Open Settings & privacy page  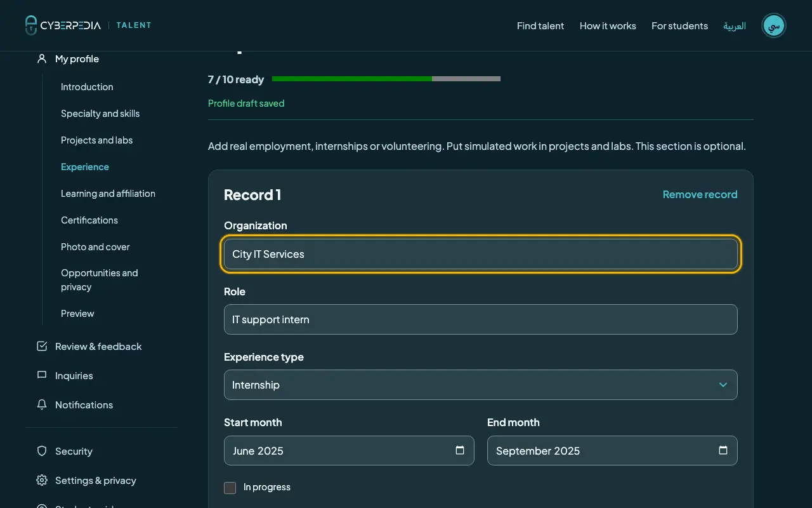tap(95, 480)
